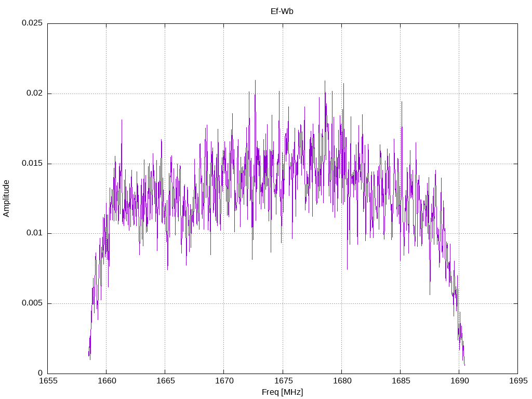Select the 'Amplitude' y-axis label

point(6,198)
